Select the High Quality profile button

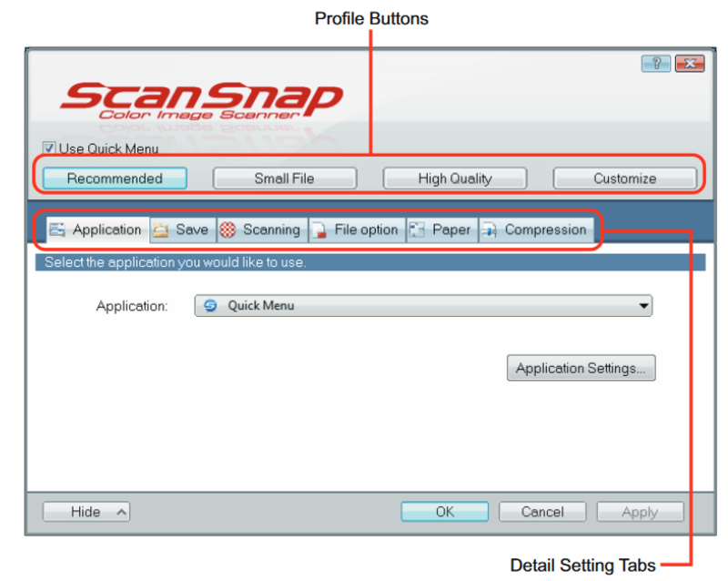click(455, 178)
